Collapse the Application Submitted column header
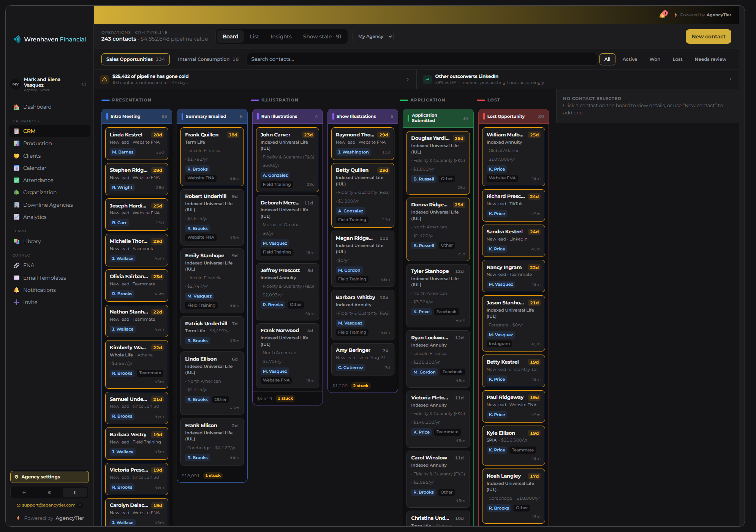Image resolution: width=756 pixels, height=532 pixels. [438, 118]
